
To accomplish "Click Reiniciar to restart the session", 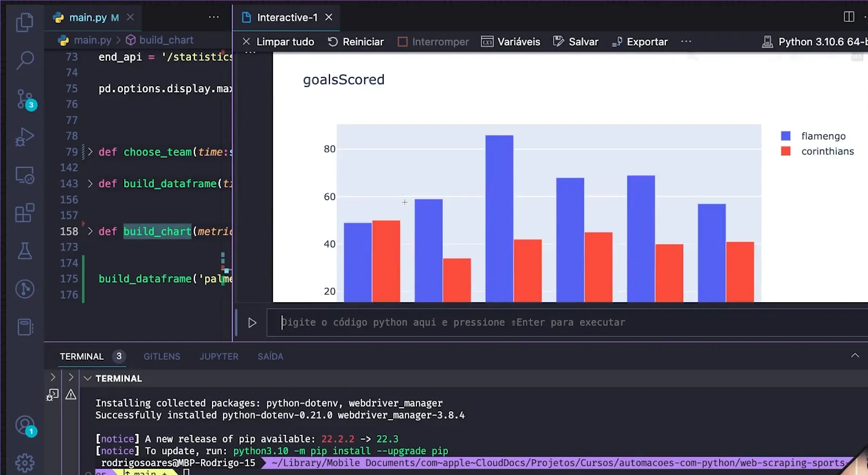I will (355, 41).
